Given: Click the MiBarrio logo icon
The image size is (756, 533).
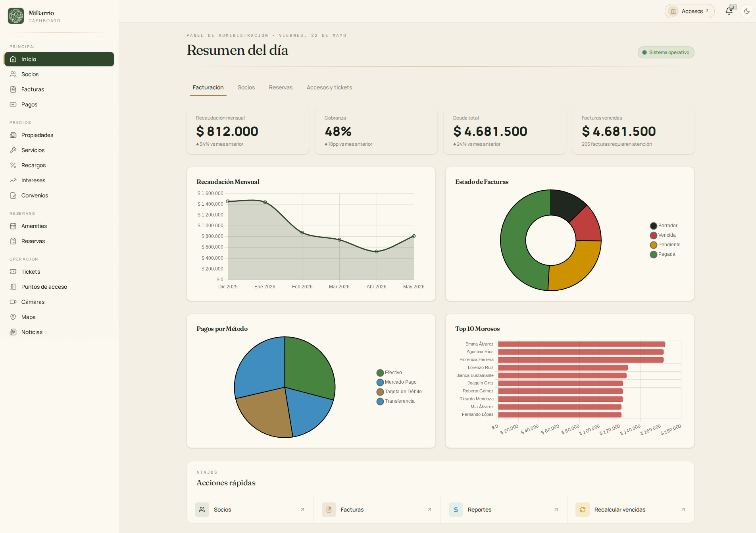Looking at the screenshot, I should pyautogui.click(x=16, y=16).
